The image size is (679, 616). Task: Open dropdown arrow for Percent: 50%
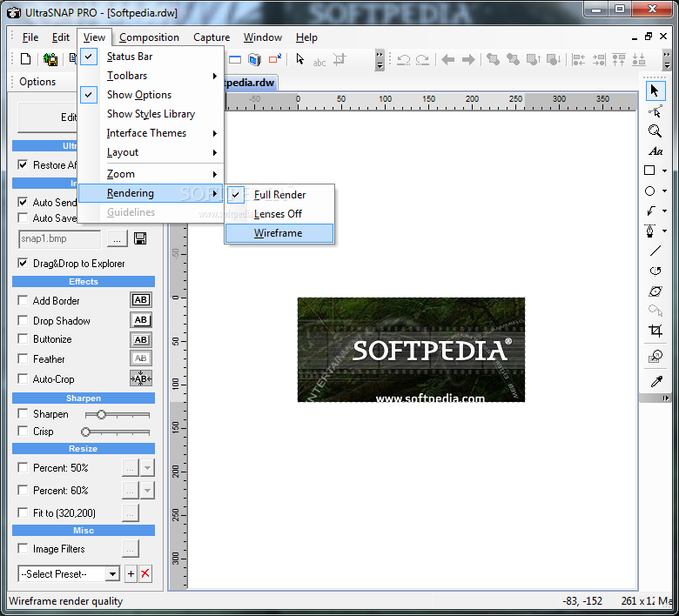(x=148, y=468)
